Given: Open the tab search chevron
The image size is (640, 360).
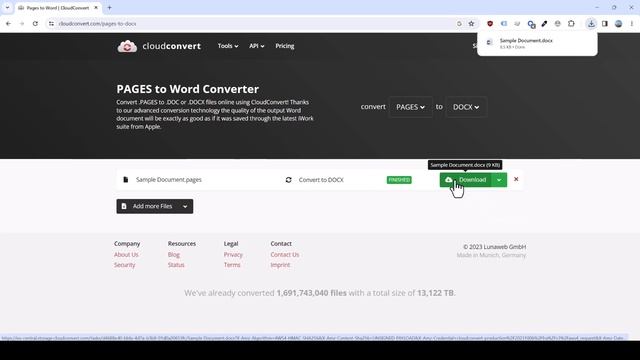Looking at the screenshot, I should coord(7,8).
